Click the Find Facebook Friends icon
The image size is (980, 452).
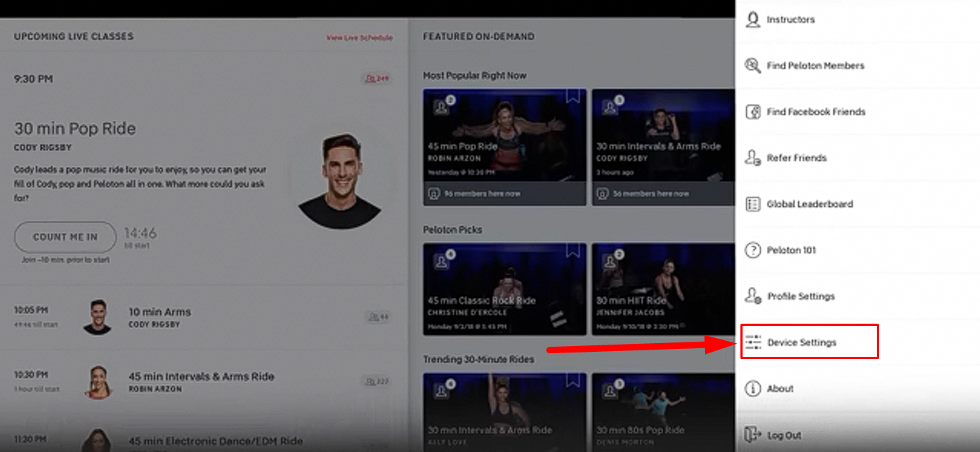pos(753,112)
